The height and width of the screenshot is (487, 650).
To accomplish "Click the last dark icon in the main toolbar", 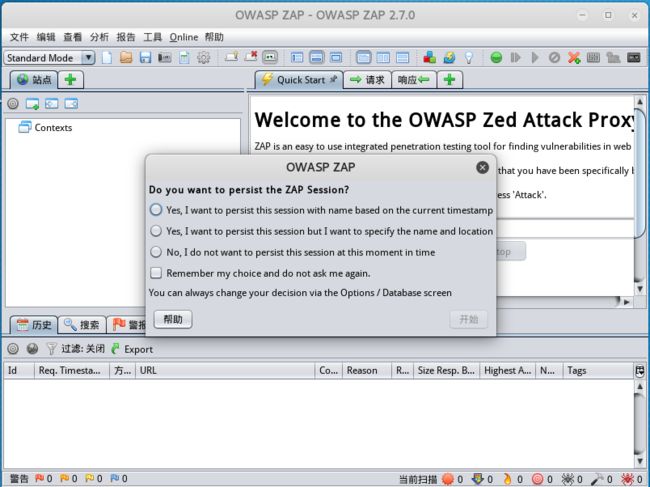I will pyautogui.click(x=633, y=57).
